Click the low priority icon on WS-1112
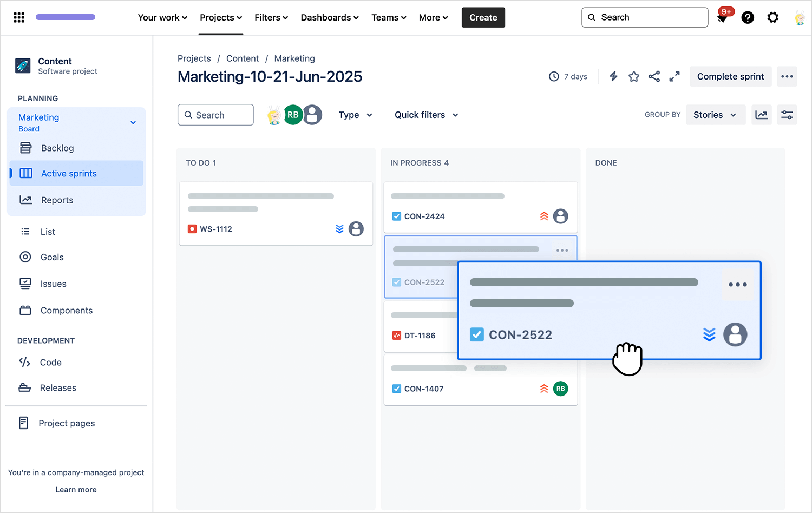 click(339, 229)
